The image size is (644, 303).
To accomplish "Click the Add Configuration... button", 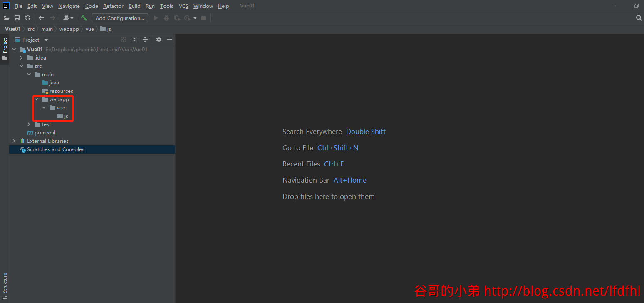I will 120,18.
